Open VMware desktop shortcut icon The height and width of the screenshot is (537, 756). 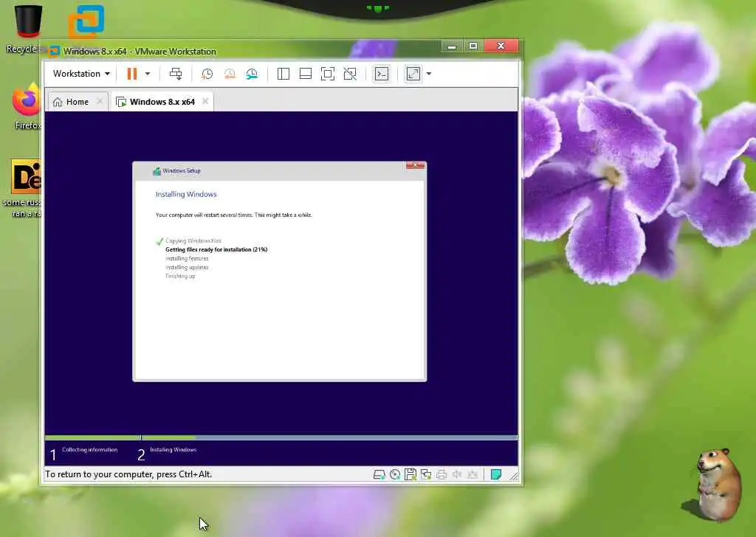click(86, 21)
